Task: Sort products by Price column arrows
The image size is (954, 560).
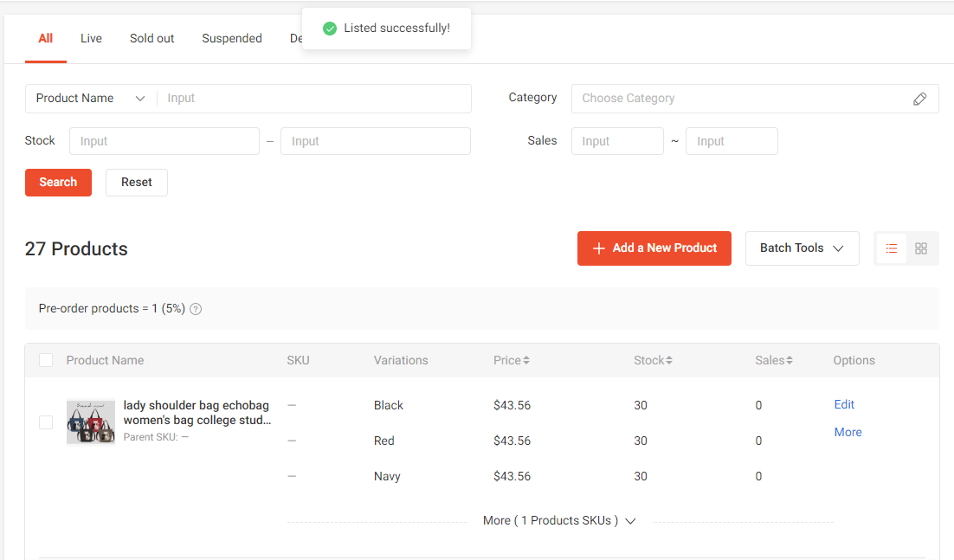Action: (526, 360)
